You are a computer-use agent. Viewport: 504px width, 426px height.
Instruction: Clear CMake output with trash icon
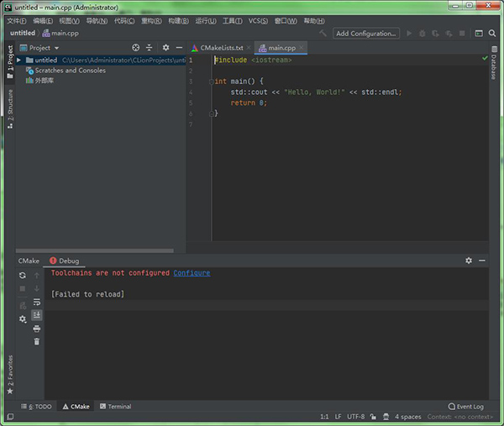pos(36,341)
